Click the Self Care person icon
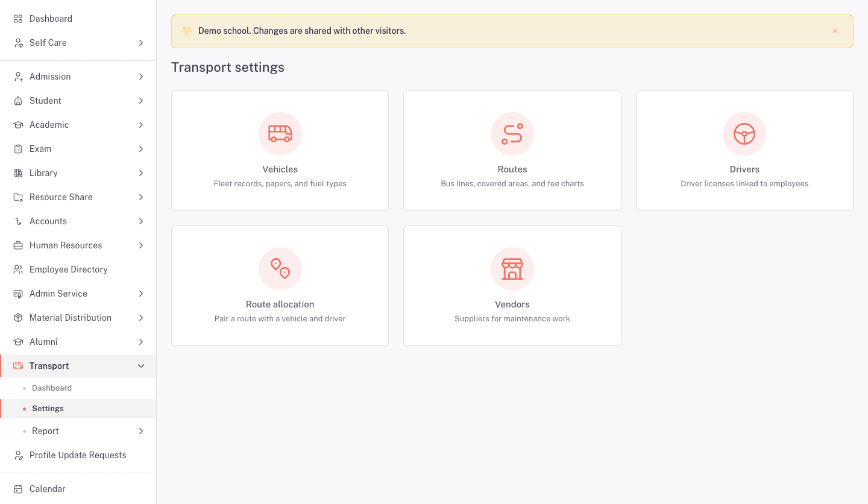This screenshot has height=504, width=868. [18, 43]
